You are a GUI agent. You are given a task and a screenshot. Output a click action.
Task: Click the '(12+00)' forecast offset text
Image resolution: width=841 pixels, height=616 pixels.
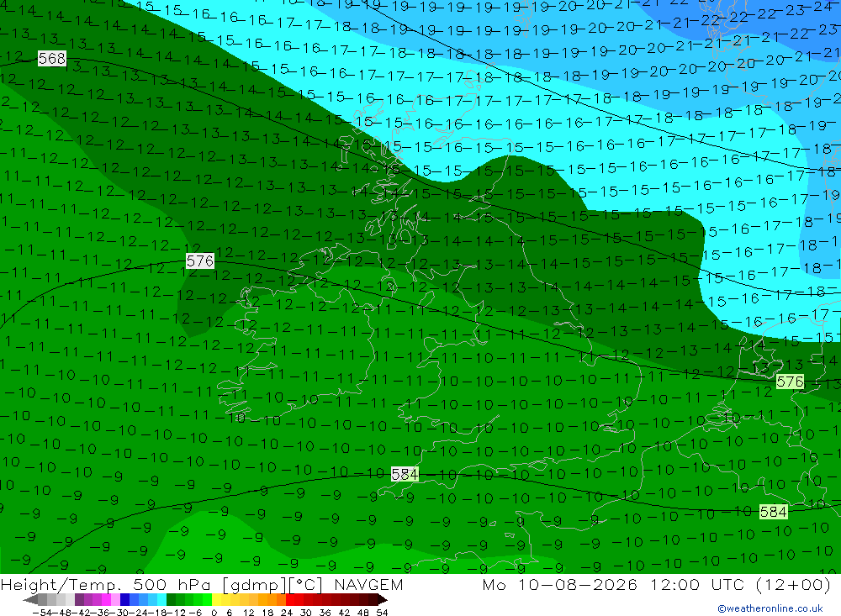coord(793,585)
